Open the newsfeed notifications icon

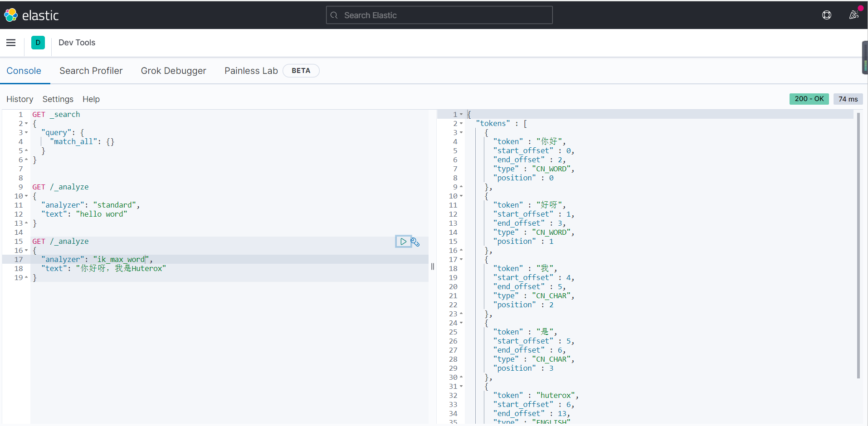pos(853,15)
